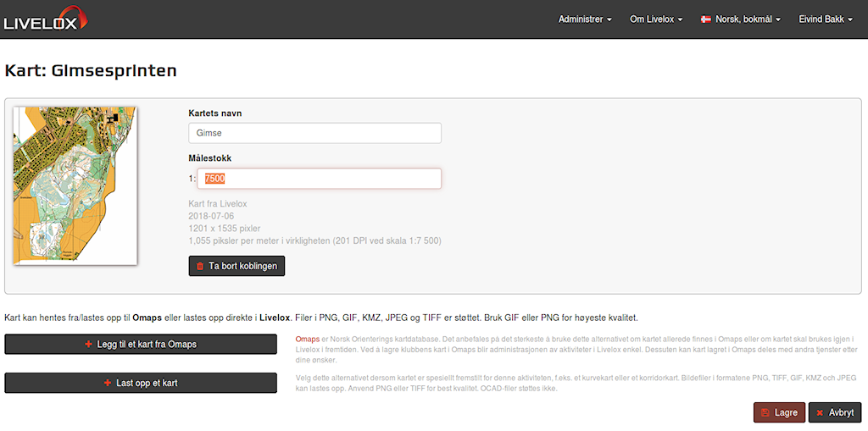Click the Kart fra Livelox text
868x431 pixels.
point(218,203)
